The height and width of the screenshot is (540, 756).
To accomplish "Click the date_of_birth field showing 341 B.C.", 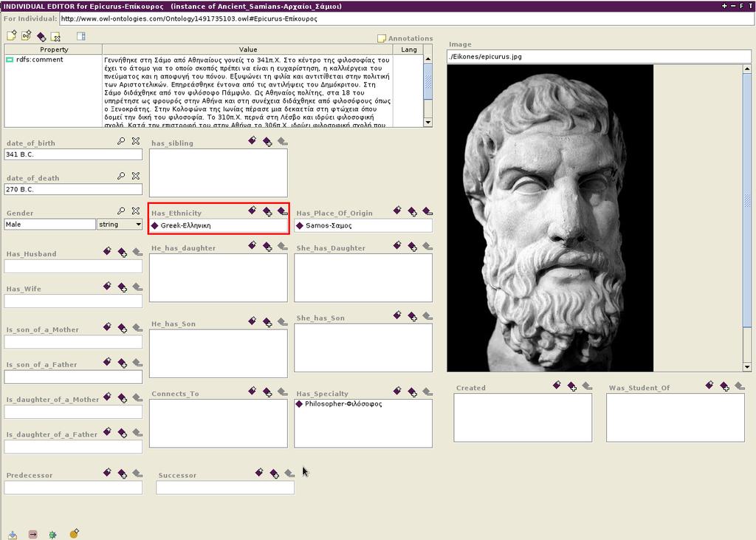I will click(73, 154).
